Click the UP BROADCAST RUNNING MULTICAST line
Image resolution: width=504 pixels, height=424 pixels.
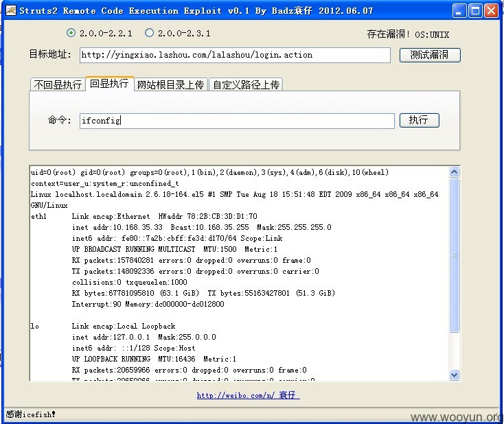[x=174, y=249]
